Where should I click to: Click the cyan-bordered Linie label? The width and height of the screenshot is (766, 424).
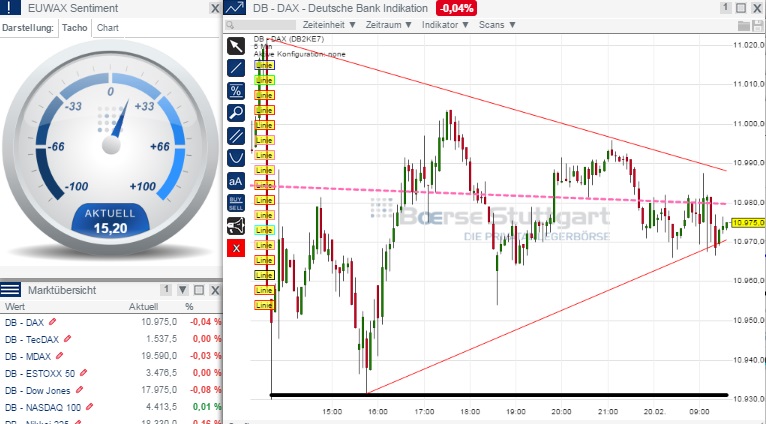(264, 230)
